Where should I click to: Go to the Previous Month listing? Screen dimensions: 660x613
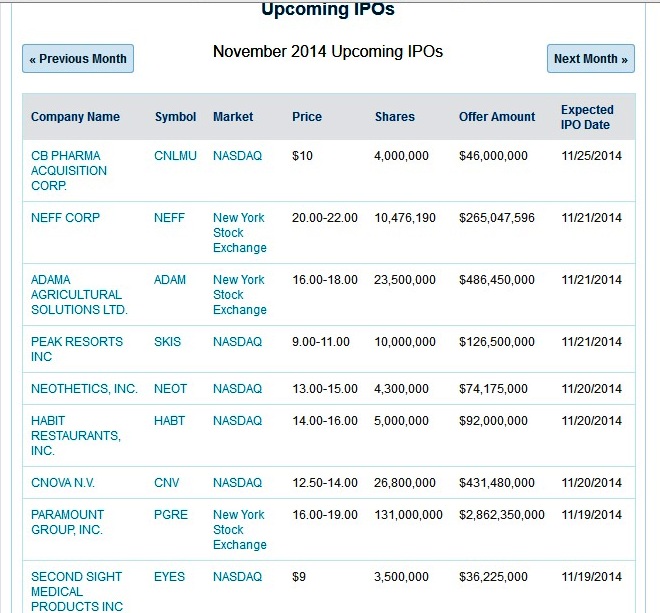coord(78,59)
